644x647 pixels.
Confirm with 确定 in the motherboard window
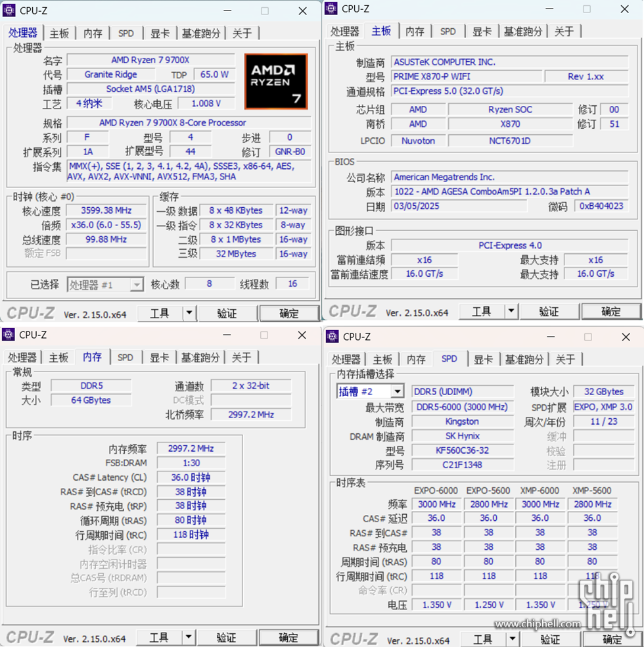611,311
